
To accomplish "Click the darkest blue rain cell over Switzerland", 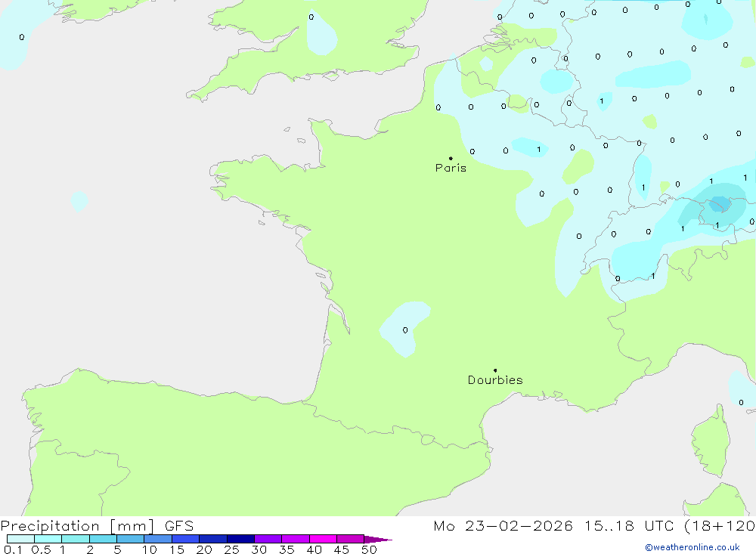I will tap(719, 203).
